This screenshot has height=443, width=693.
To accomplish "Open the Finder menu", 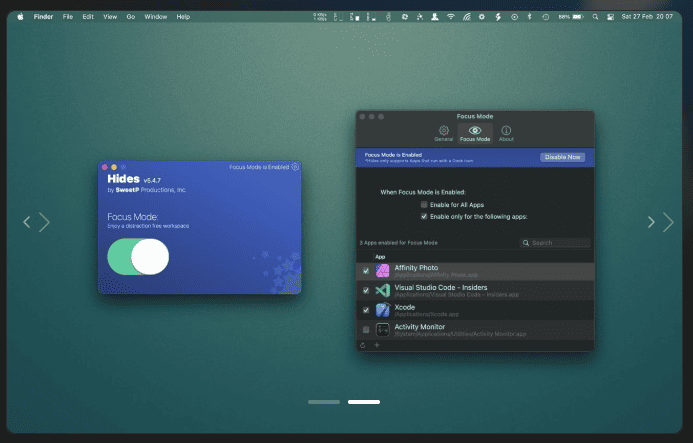I will 43,17.
